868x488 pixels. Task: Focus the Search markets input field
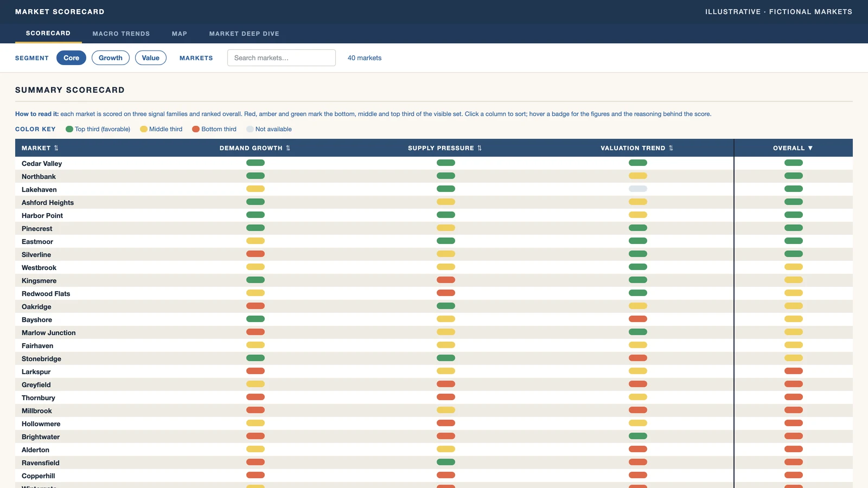coord(282,58)
